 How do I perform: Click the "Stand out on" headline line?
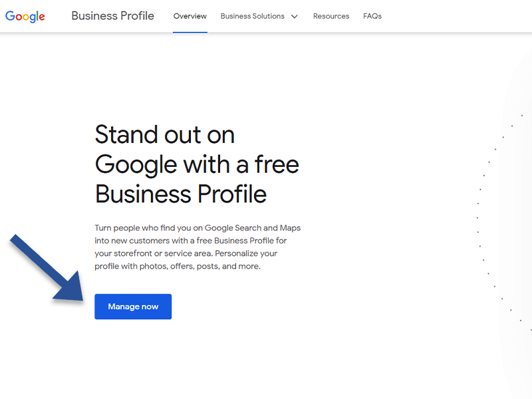pos(164,135)
